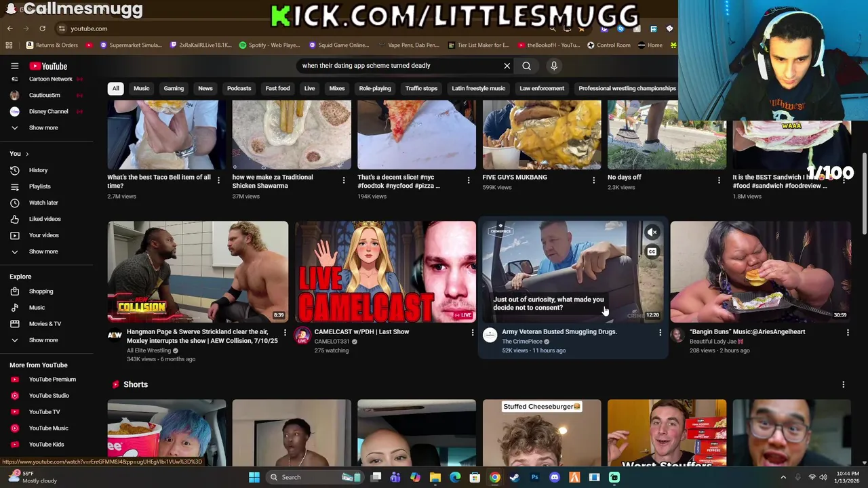Viewport: 868px width, 488px height.
Task: Click the magnifier search button
Action: 526,66
